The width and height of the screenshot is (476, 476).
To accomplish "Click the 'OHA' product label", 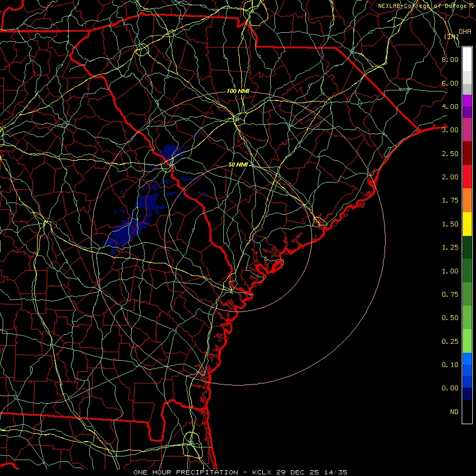I will [465, 32].
